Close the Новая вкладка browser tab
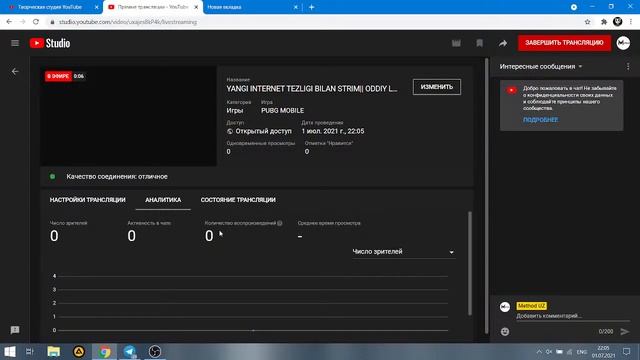This screenshot has height=360, width=640. pos(296,7)
